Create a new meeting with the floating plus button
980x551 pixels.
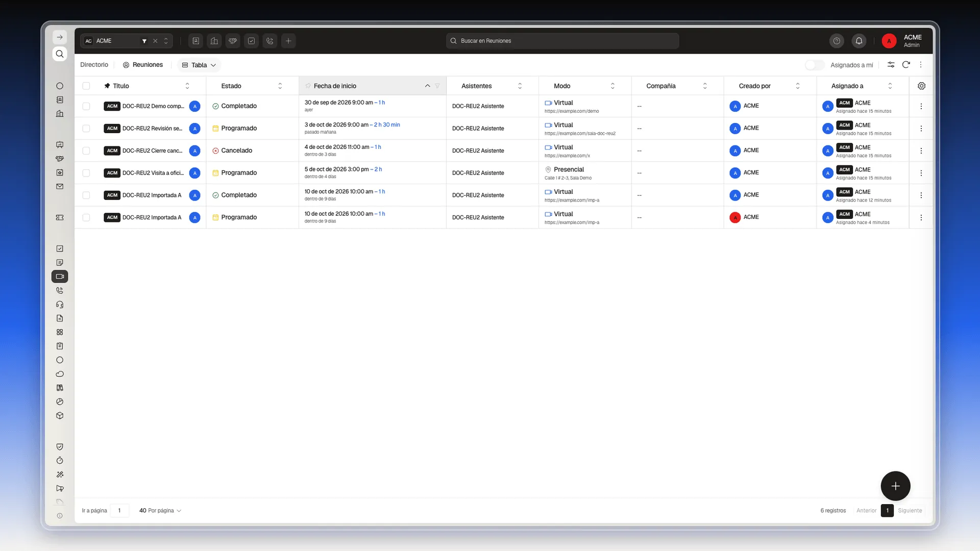(895, 486)
